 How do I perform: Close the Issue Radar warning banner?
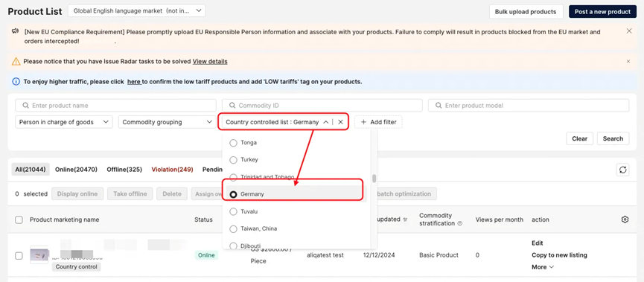coord(628,62)
